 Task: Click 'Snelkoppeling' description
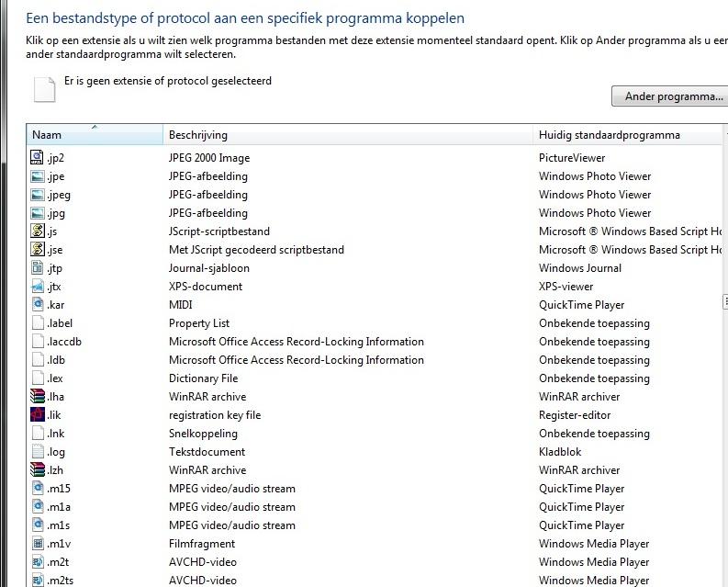point(203,434)
